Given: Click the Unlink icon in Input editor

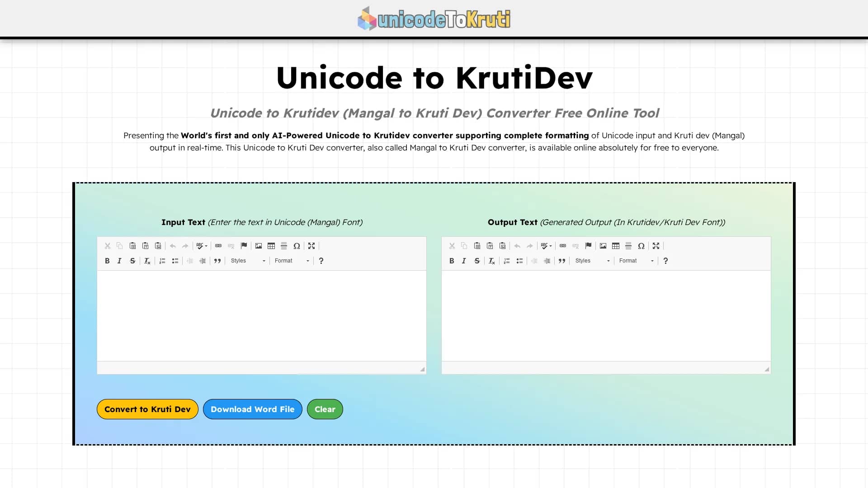Looking at the screenshot, I should (231, 246).
